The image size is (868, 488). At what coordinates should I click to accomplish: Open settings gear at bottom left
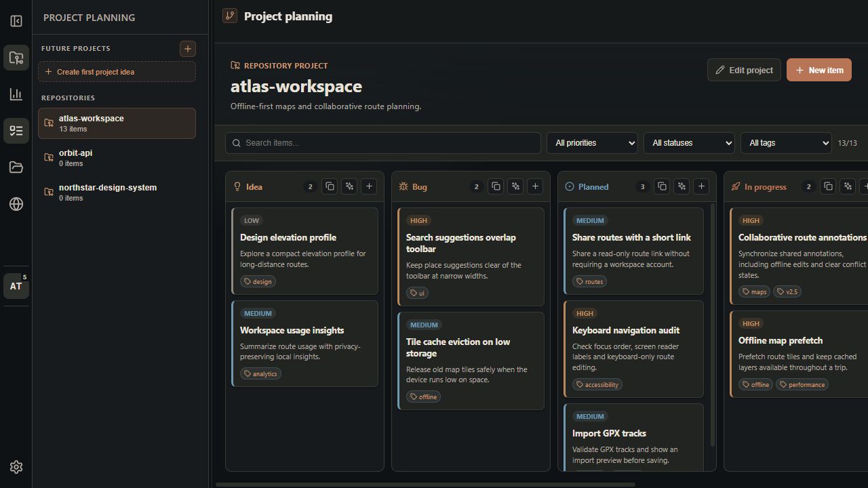pyautogui.click(x=16, y=467)
